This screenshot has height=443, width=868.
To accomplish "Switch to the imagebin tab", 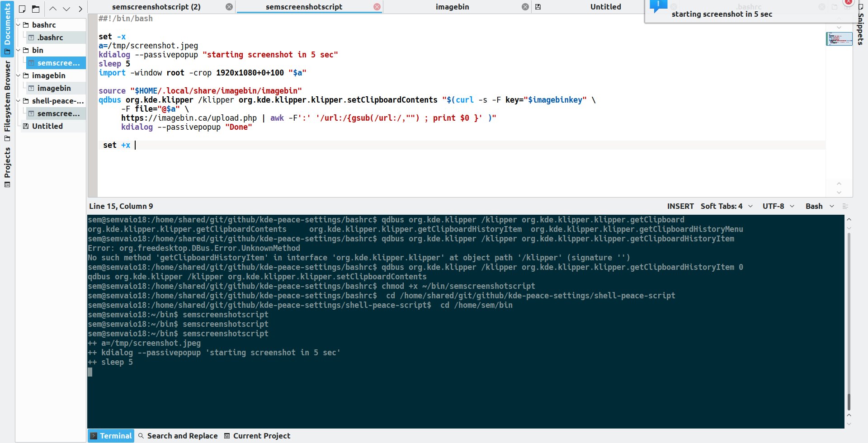I will coord(452,7).
